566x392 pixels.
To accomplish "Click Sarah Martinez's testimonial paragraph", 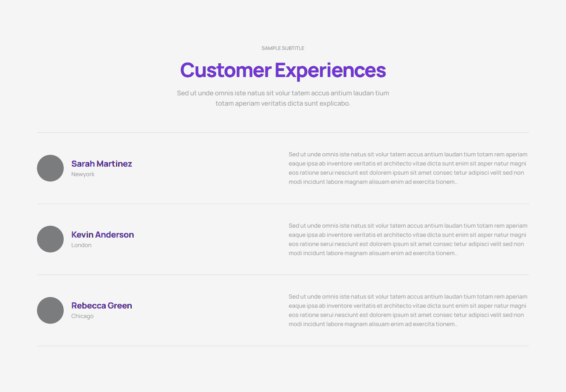I will 408,168.
